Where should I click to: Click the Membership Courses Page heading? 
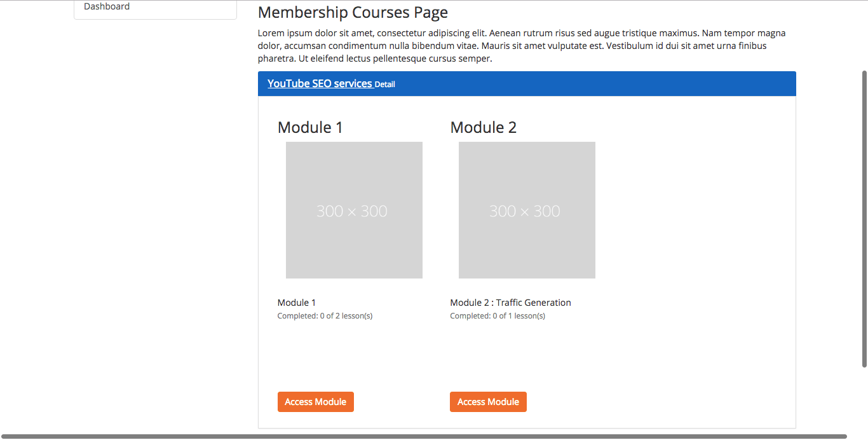pyautogui.click(x=353, y=13)
